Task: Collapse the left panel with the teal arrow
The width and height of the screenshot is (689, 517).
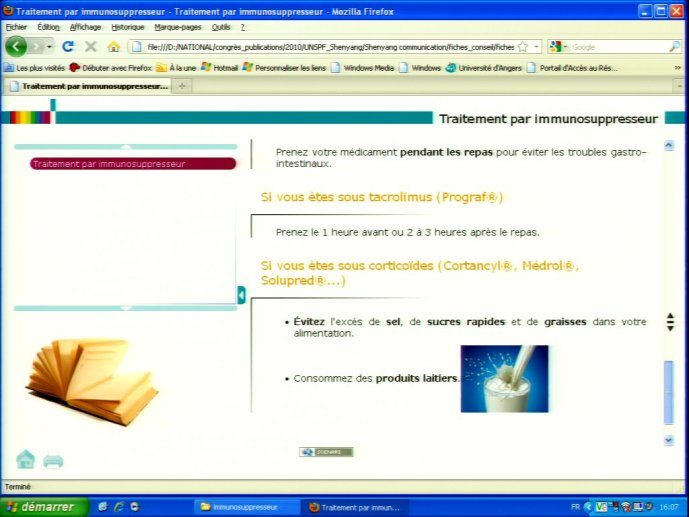Action: pos(241,295)
